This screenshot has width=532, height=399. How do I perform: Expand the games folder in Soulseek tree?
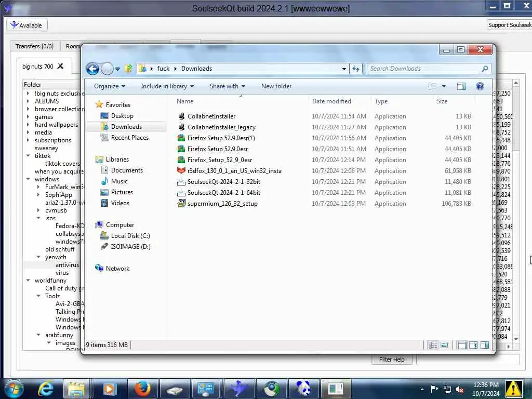[x=28, y=117]
